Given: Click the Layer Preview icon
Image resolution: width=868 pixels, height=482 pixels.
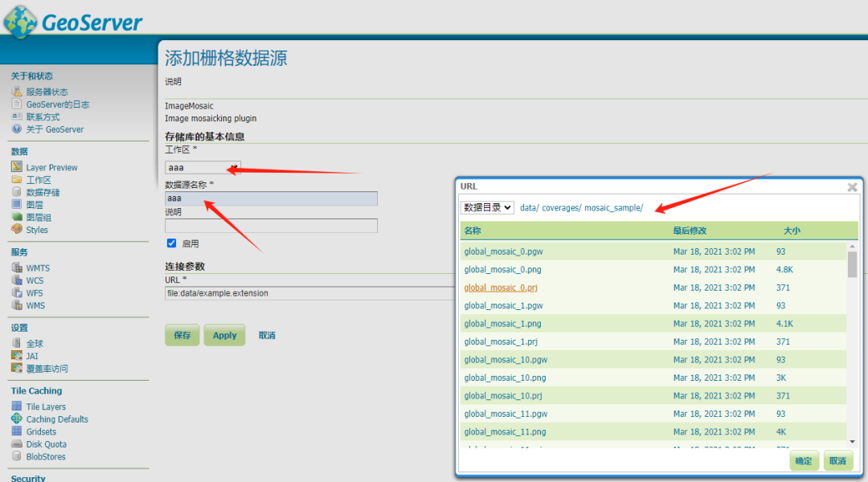Looking at the screenshot, I should pyautogui.click(x=17, y=166).
